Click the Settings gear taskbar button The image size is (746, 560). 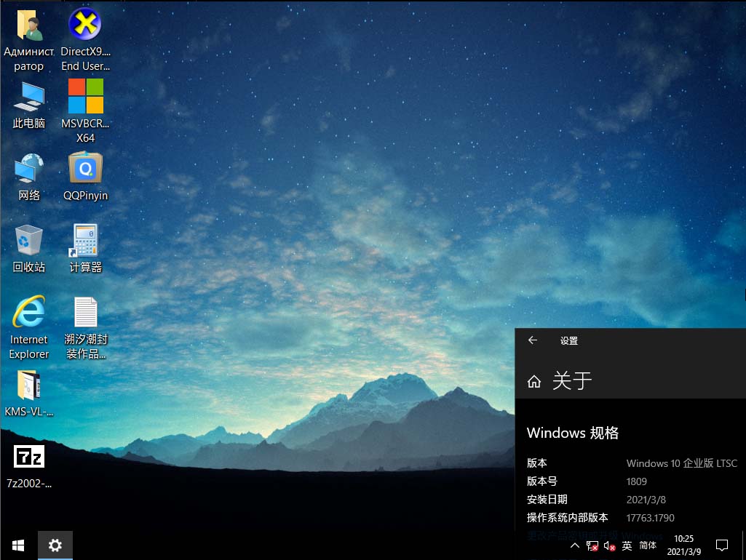point(55,545)
